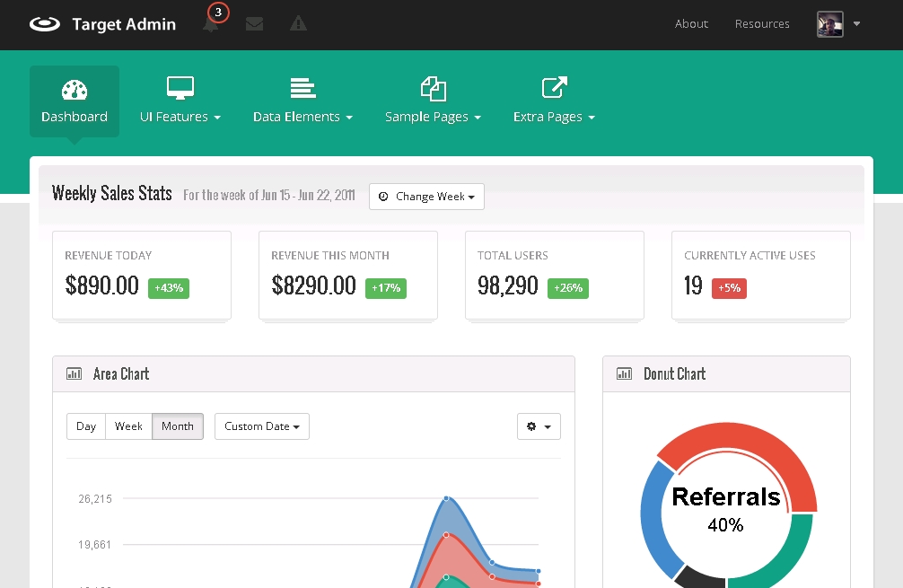Click the Donut Chart panel header icon

[624, 374]
